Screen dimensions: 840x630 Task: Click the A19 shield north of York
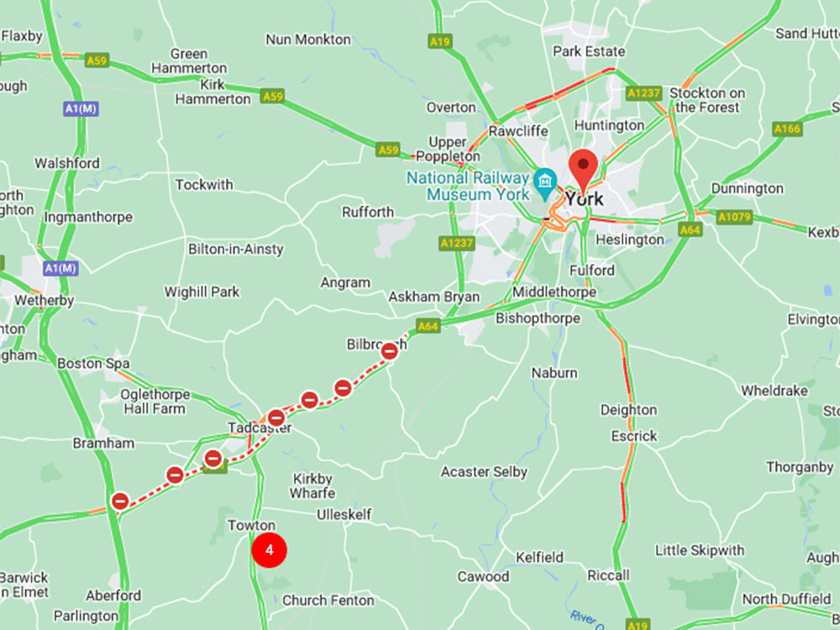click(x=440, y=41)
